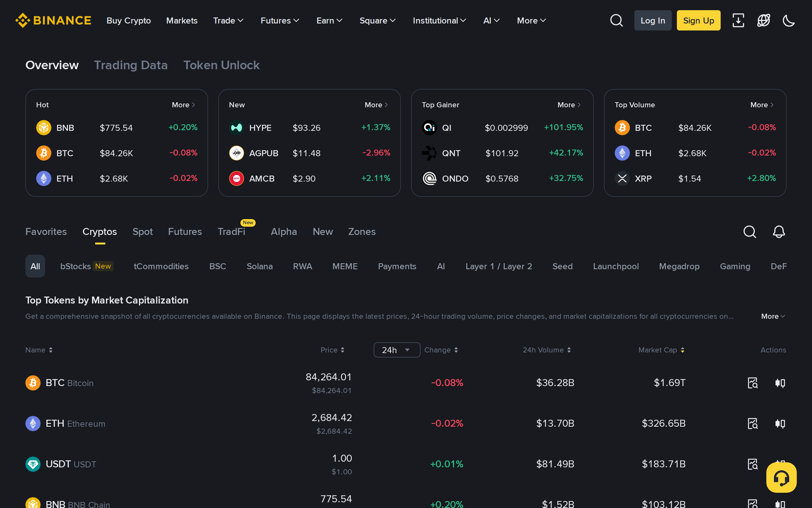Click the HYPE token icon
812x508 pixels.
click(237, 128)
